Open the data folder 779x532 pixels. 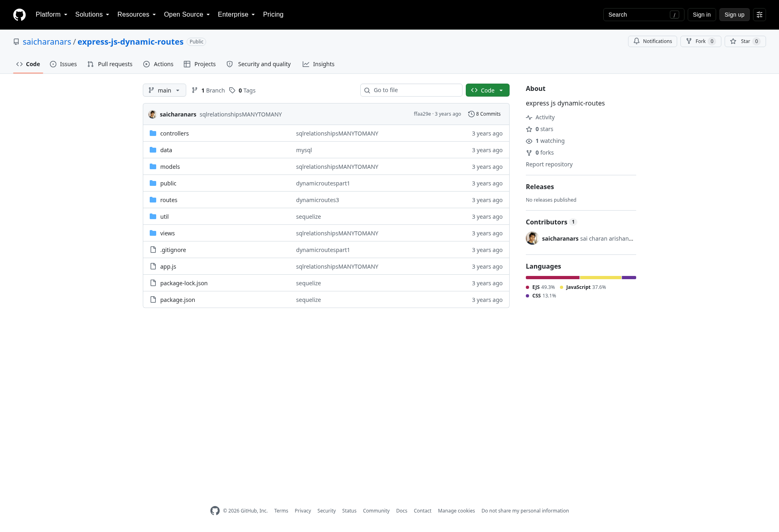click(x=166, y=150)
